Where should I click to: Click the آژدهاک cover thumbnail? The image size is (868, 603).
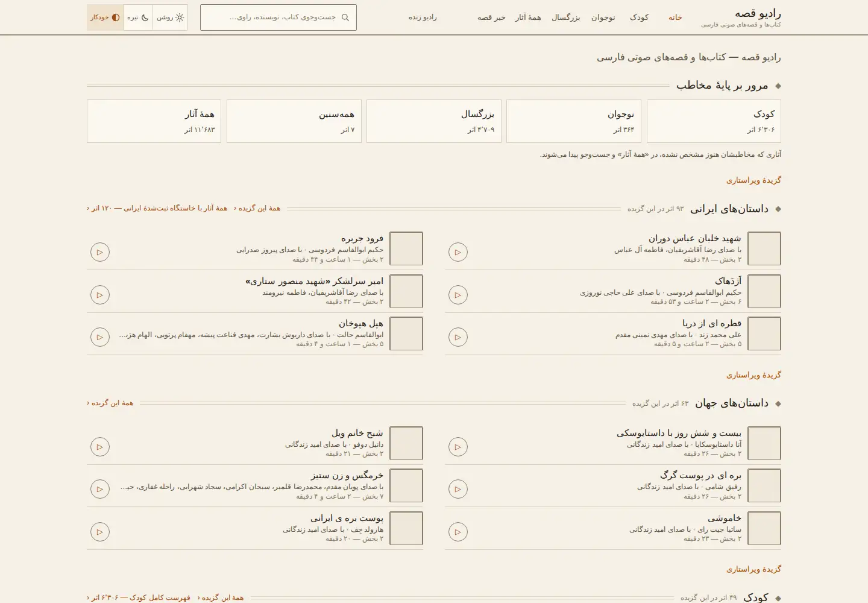764,291
